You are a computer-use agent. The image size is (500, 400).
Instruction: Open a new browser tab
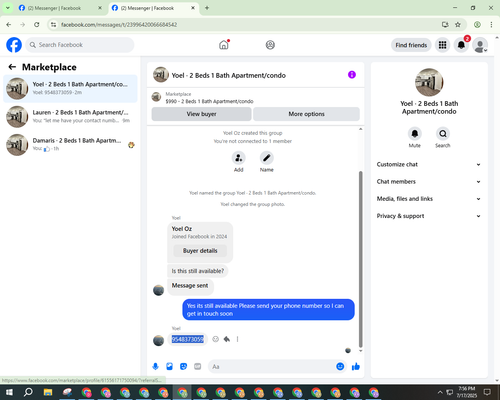click(x=207, y=8)
